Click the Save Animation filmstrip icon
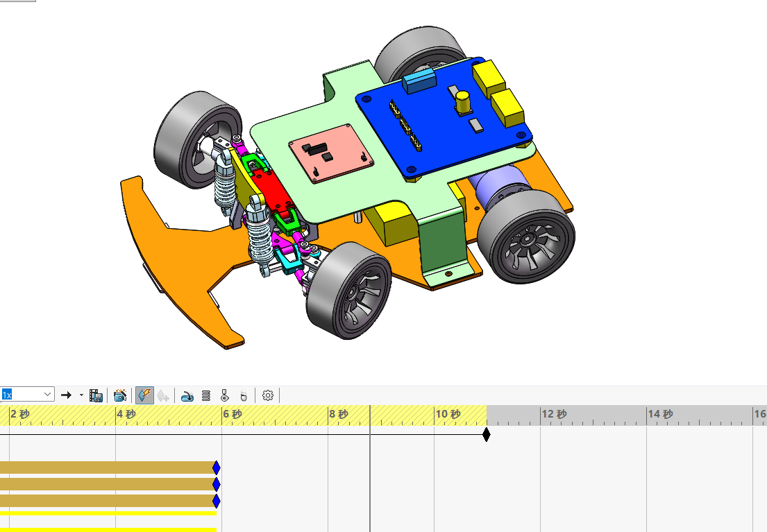The image size is (767, 532). pyautogui.click(x=96, y=395)
